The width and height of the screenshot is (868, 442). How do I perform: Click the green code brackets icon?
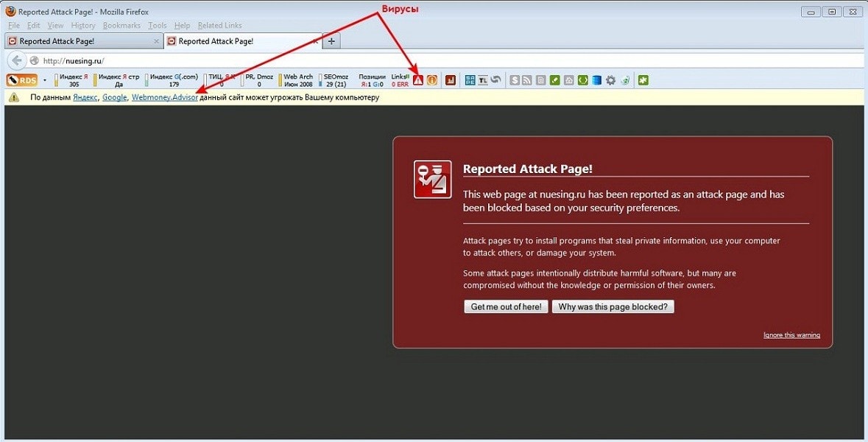click(x=582, y=80)
